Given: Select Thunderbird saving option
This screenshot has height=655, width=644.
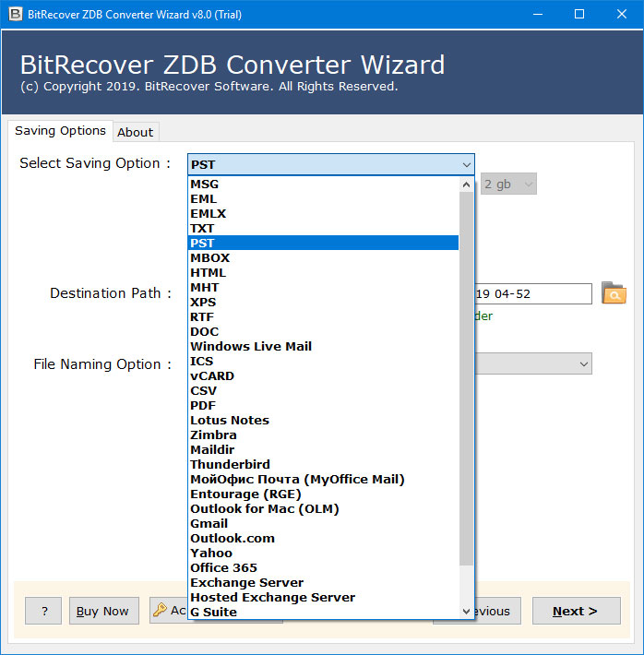Looking at the screenshot, I should 324,465.
